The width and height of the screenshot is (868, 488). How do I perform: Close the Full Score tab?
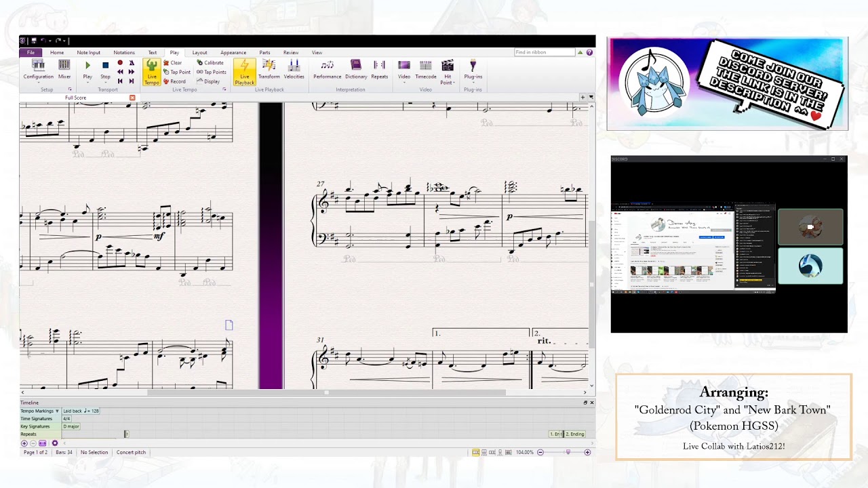pos(132,98)
